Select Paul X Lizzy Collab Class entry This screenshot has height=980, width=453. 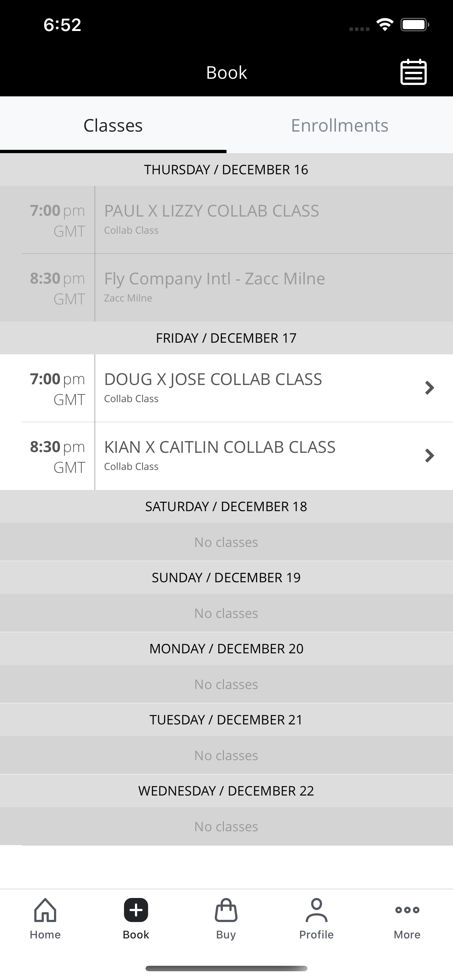[226, 219]
